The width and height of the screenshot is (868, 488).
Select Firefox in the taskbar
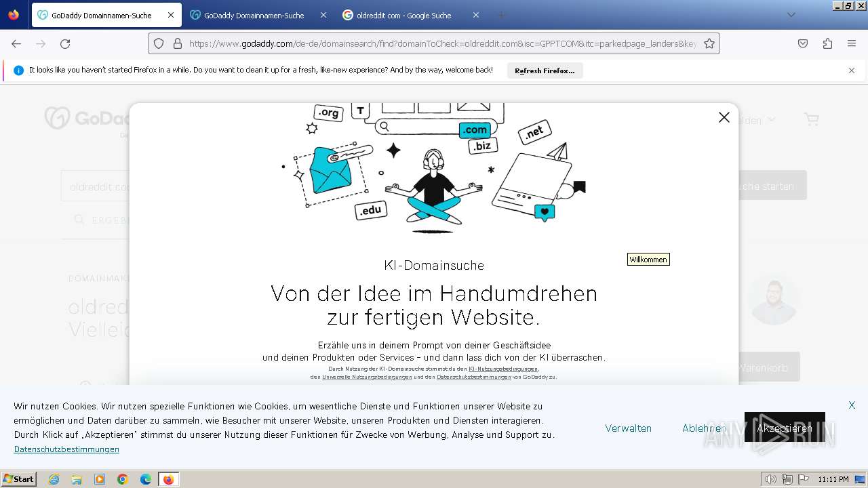point(168,479)
